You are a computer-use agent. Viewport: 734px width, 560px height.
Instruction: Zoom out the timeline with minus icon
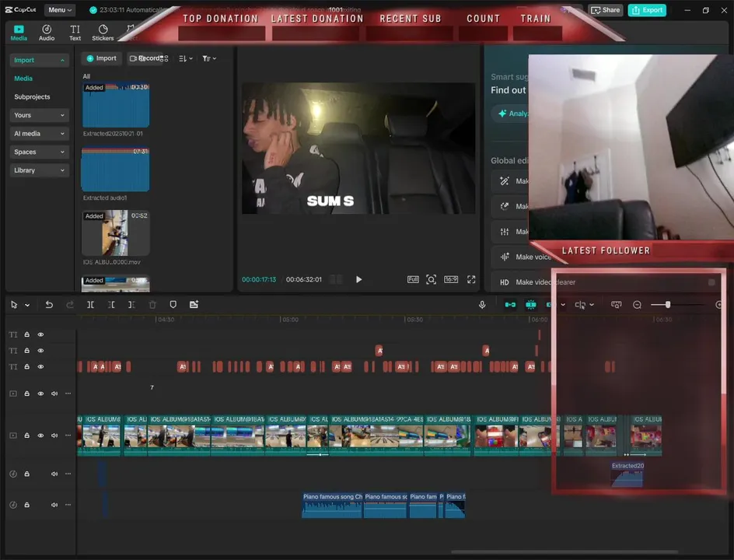637,305
